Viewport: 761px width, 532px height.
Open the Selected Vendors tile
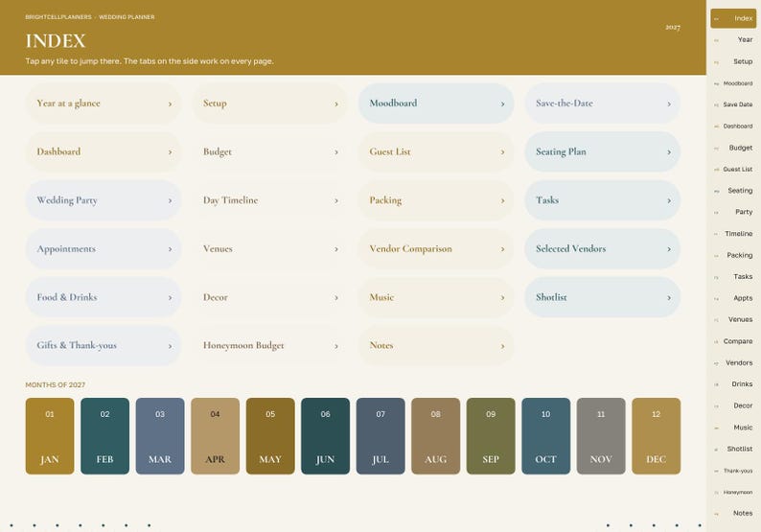602,249
